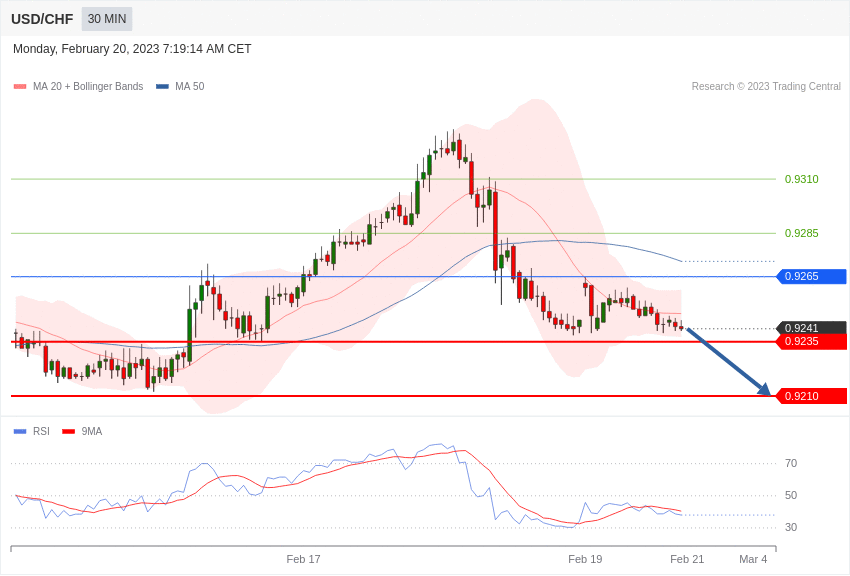
Task: Click the red 0.9235 support price tag
Action: tap(812, 341)
